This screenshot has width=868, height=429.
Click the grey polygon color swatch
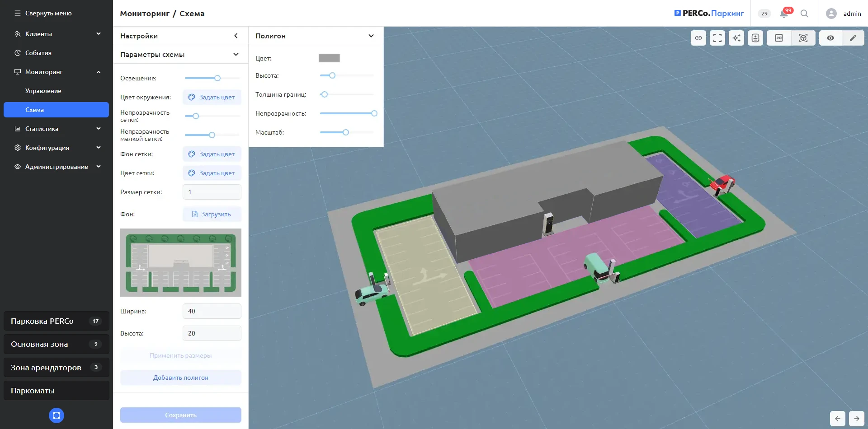[329, 58]
